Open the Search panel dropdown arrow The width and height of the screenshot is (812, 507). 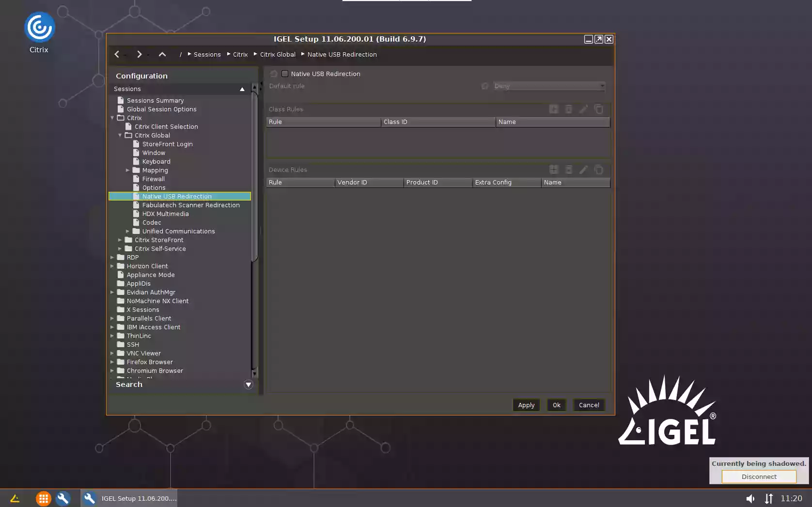click(x=248, y=384)
